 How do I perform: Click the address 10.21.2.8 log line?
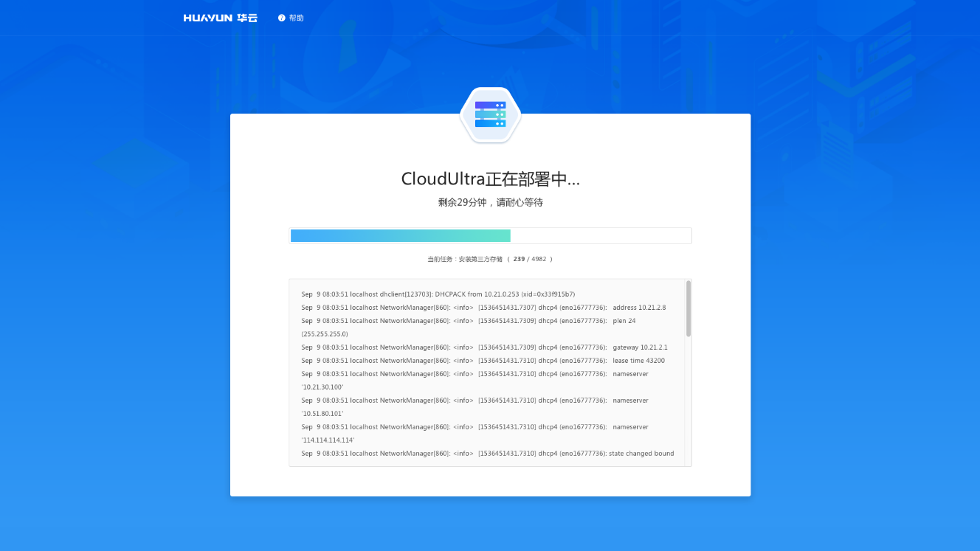tap(483, 308)
